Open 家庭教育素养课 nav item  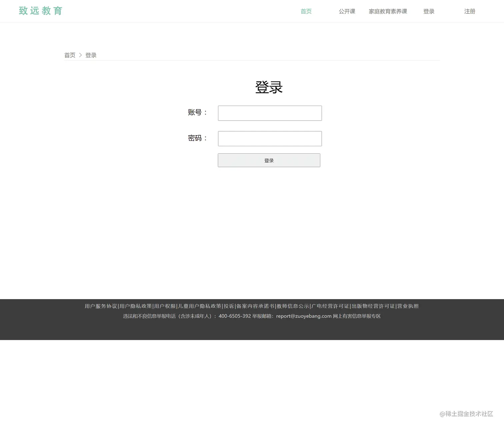pos(388,11)
